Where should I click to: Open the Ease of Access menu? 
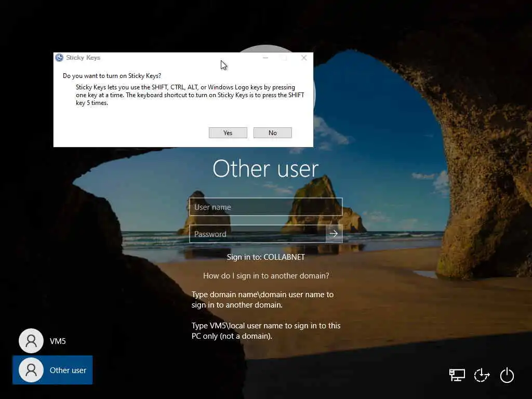[x=482, y=375]
